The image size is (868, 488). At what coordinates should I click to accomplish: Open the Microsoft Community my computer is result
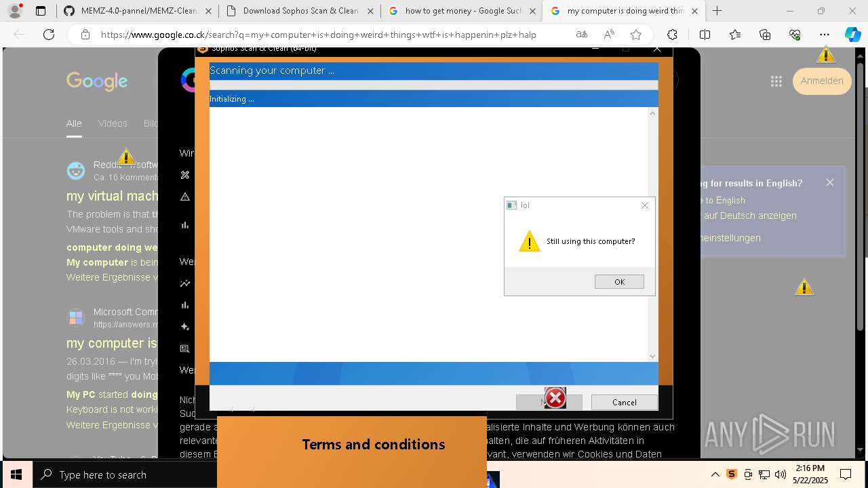click(x=112, y=343)
